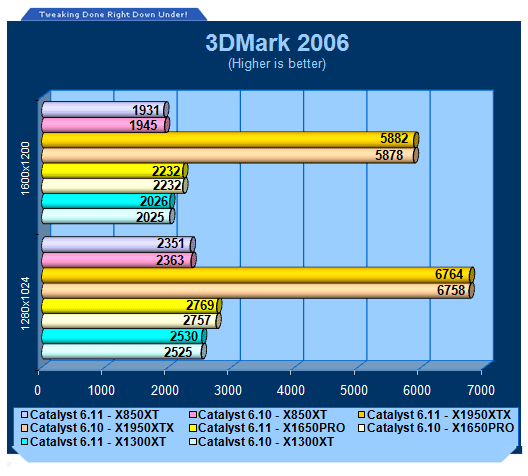This screenshot has width=528, height=476.
Task: Click legend text 'Catalyst 6.10 - X1950XTX'
Action: coord(102,428)
